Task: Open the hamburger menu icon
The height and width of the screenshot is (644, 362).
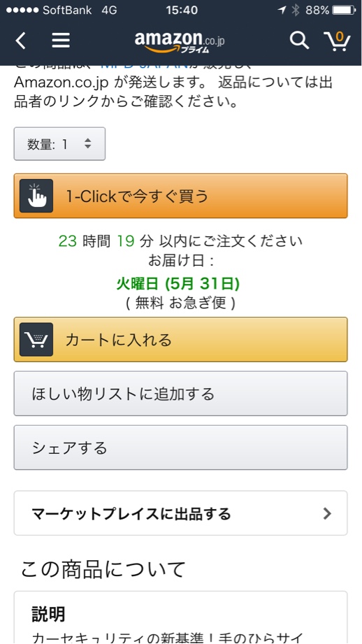Action: 61,41
